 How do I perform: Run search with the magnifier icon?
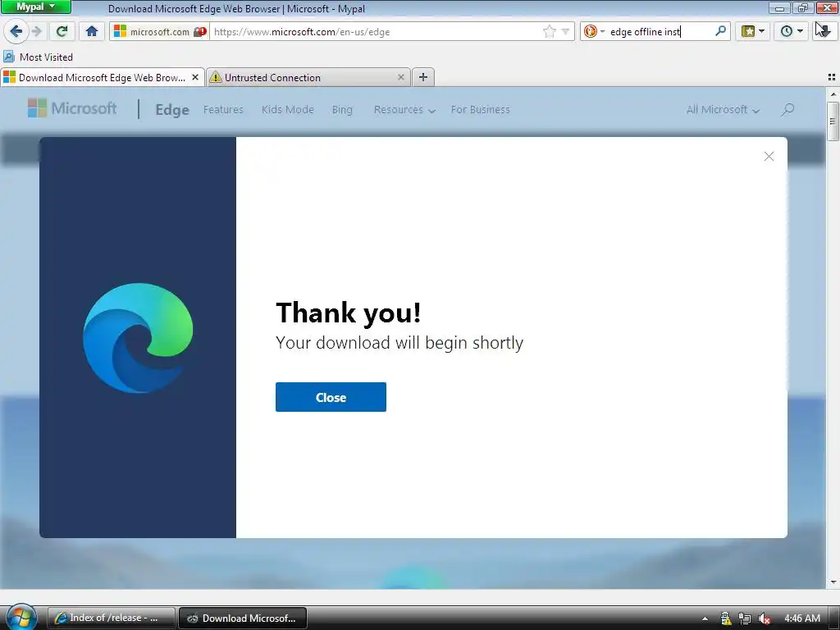[720, 31]
